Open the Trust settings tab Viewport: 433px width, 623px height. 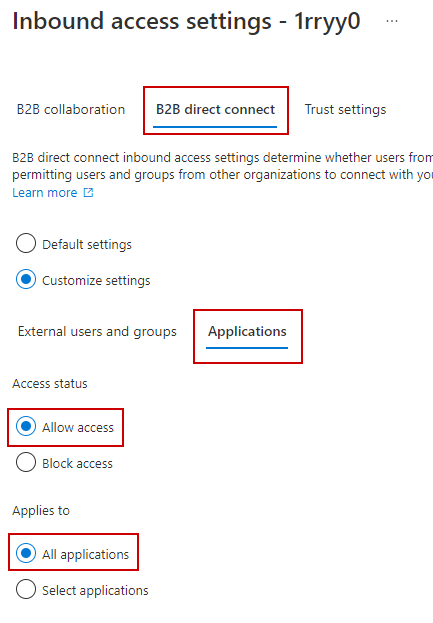345,110
